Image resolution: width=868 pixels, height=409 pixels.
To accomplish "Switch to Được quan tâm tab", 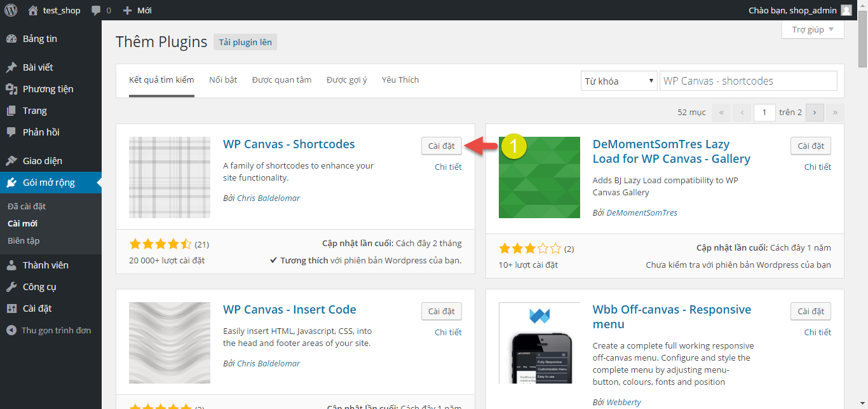I will coord(281,80).
